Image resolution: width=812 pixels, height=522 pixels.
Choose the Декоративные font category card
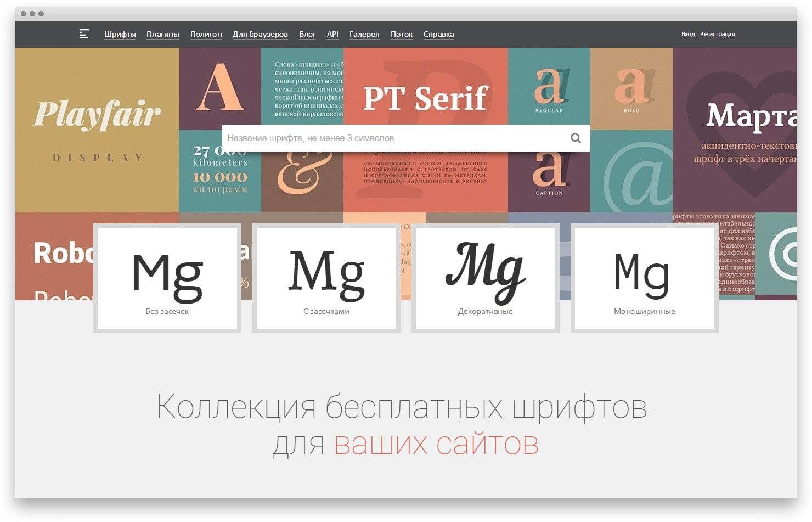coord(486,278)
